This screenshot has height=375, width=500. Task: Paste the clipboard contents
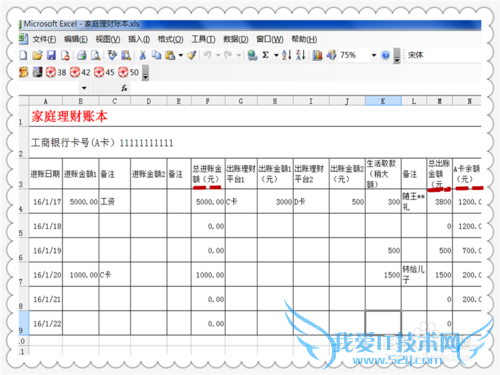(170, 55)
